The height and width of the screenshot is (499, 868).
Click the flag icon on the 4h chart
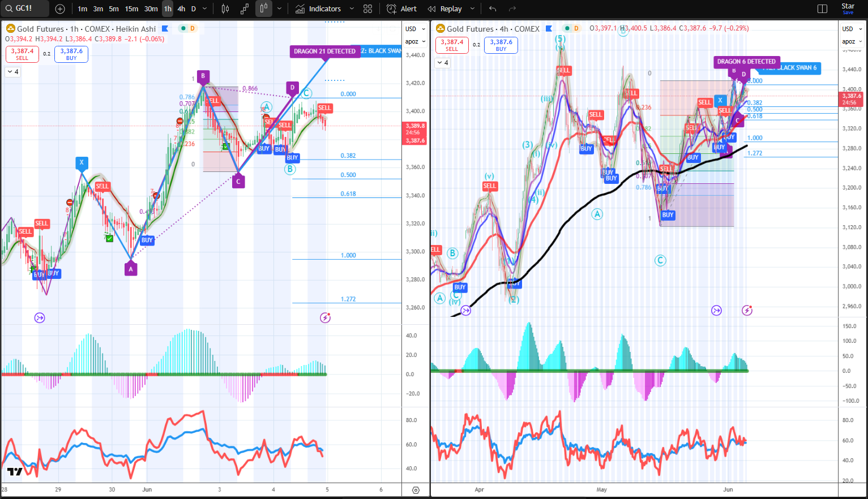(x=549, y=28)
